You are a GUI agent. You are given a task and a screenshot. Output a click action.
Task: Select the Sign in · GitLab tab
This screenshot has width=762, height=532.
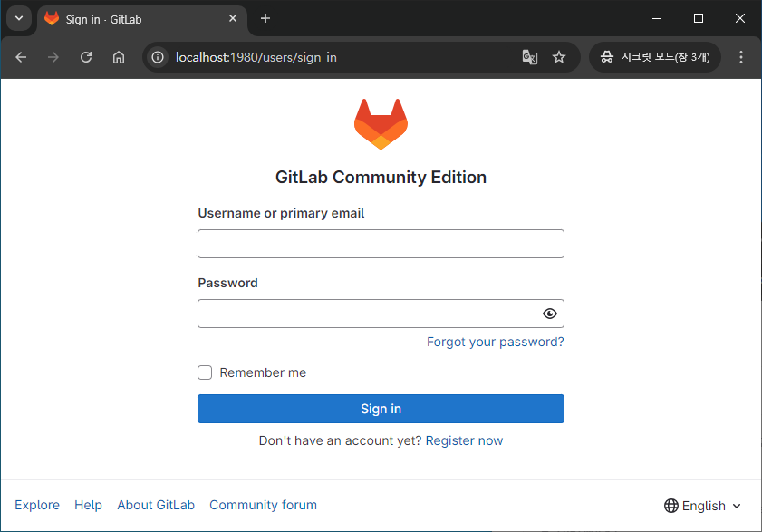[x=142, y=19]
